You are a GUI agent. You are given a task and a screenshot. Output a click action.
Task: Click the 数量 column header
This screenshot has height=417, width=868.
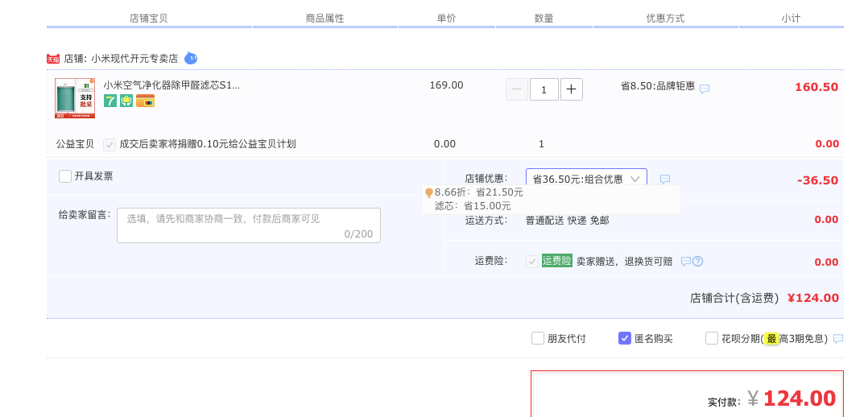click(544, 19)
